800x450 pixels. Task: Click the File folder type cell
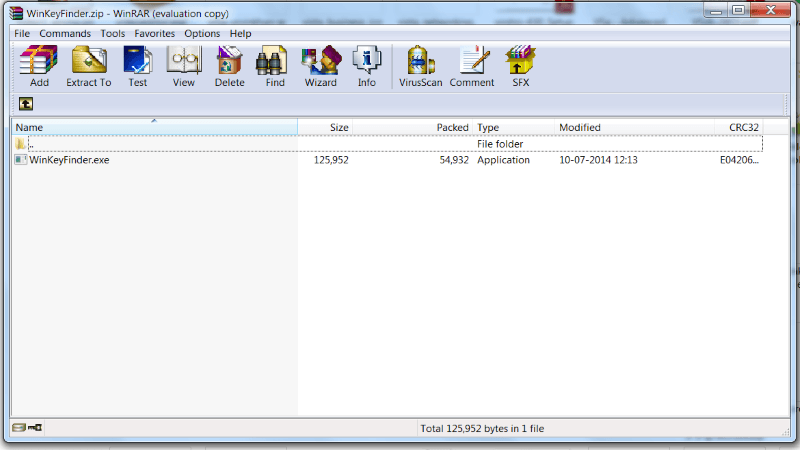500,144
